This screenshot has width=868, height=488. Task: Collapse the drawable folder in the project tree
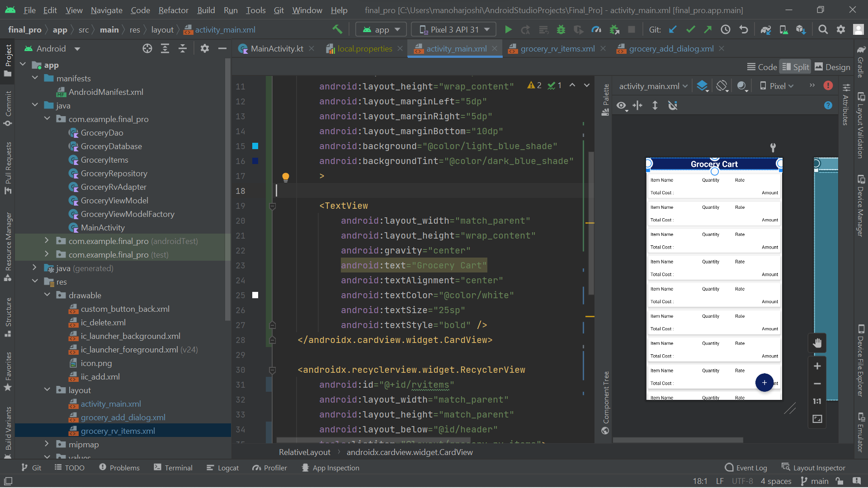coord(47,295)
